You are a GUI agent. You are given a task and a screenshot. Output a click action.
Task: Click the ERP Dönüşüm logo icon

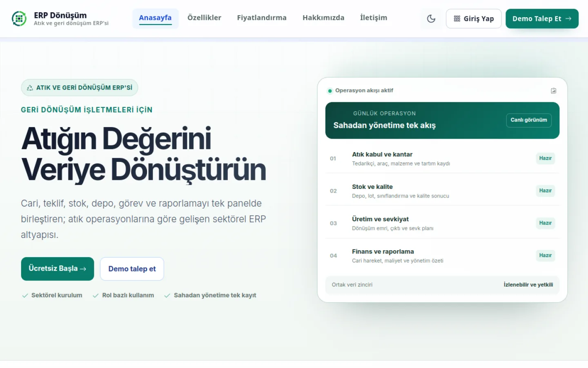pos(19,18)
